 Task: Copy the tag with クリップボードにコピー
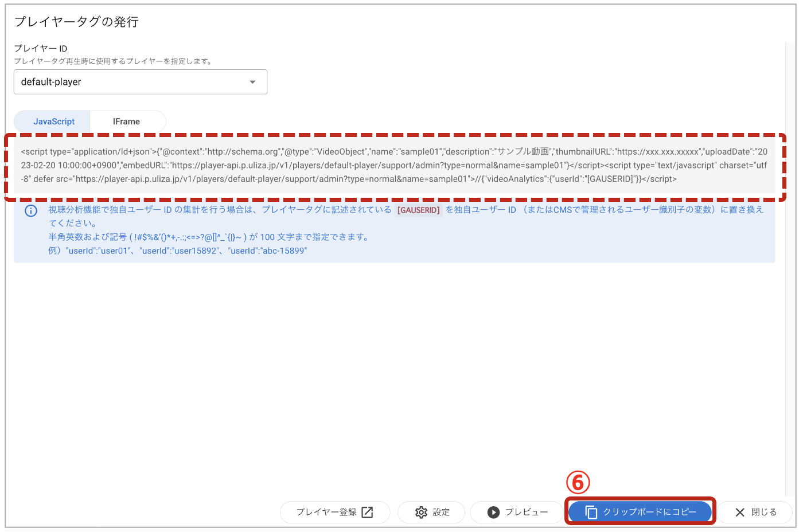(640, 512)
